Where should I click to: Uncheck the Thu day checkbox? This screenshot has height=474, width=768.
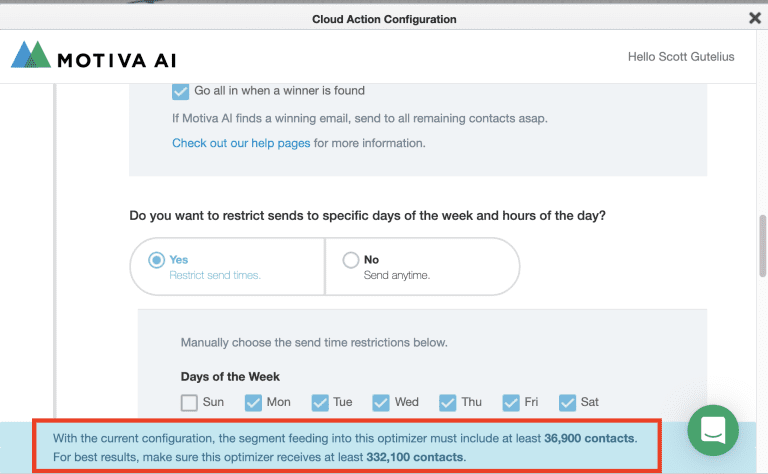pyautogui.click(x=447, y=402)
